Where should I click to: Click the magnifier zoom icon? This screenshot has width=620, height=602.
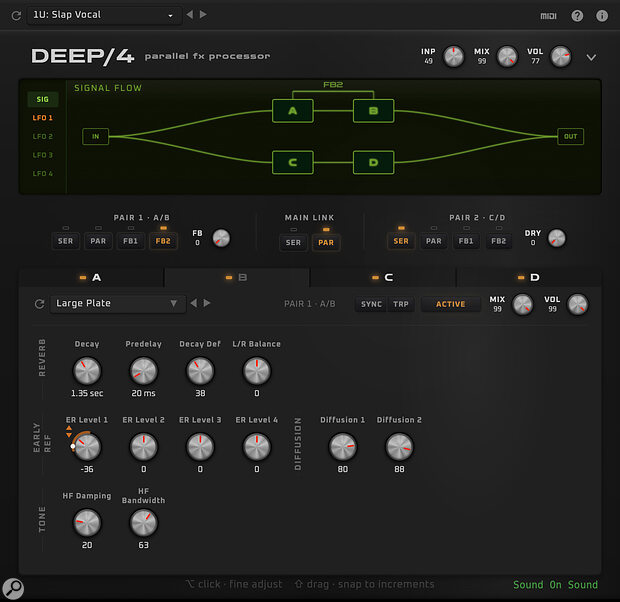click(13, 589)
